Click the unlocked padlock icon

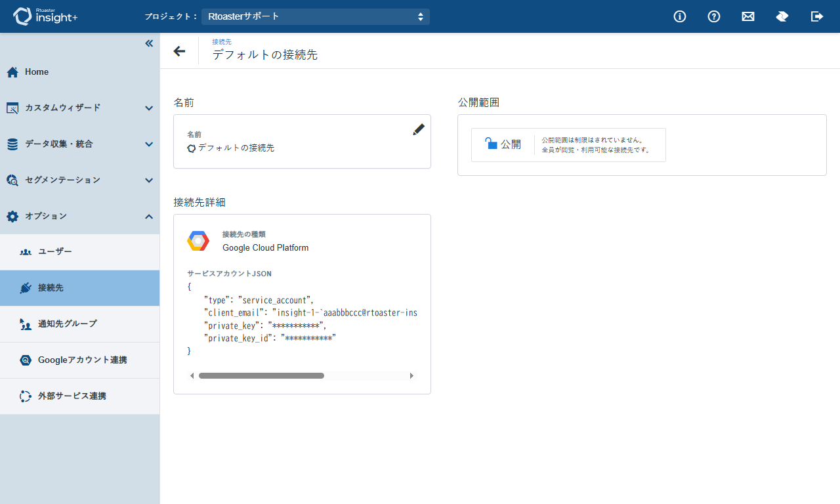coord(491,143)
